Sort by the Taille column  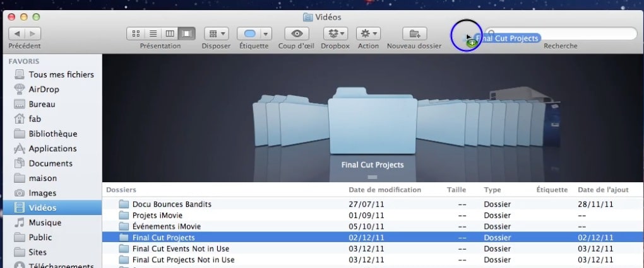[456, 190]
